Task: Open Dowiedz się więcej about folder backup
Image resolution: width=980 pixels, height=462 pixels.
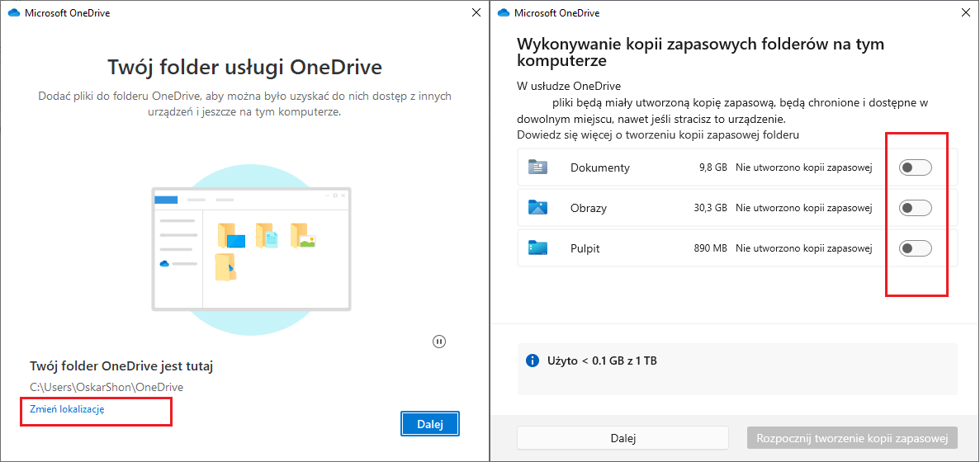Action: pyautogui.click(x=659, y=134)
